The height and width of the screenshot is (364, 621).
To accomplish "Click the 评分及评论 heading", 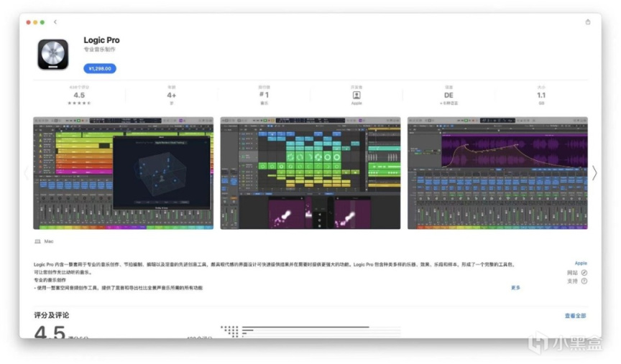I will (x=52, y=315).
